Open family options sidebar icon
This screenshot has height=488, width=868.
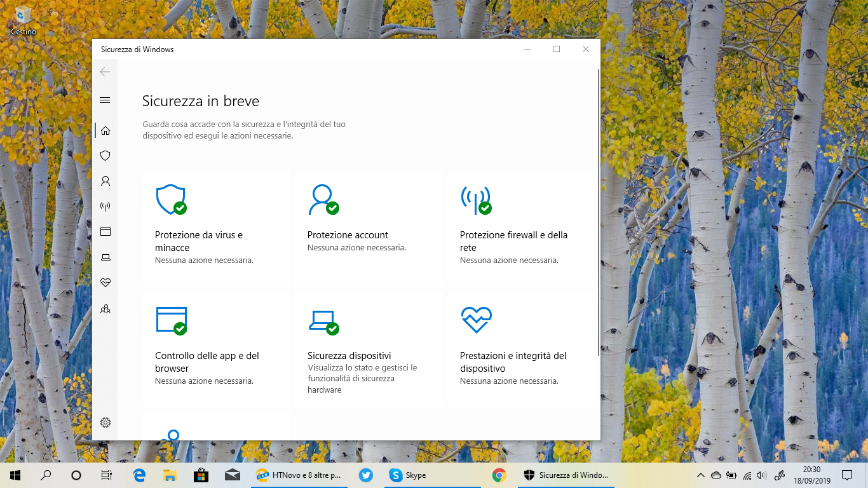(x=105, y=309)
